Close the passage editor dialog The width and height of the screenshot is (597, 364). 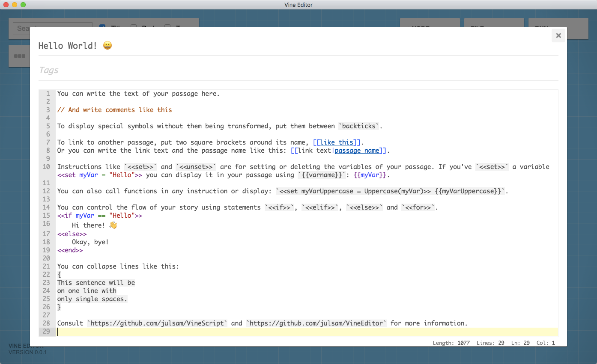coord(558,36)
